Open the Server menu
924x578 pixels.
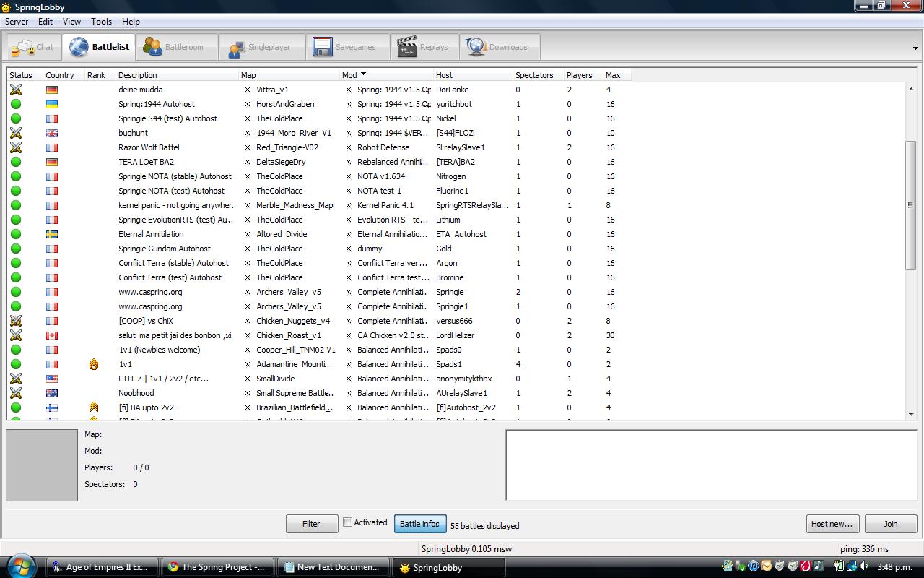17,22
